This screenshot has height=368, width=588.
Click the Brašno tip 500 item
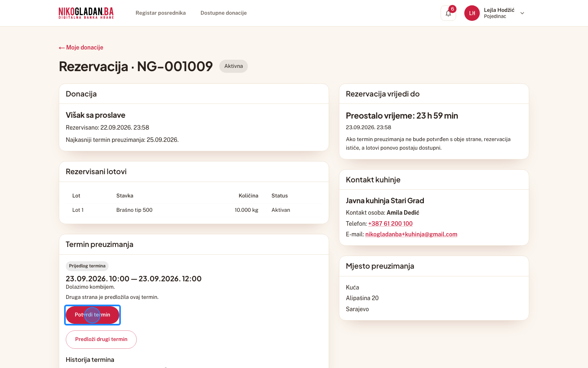pyautogui.click(x=134, y=210)
